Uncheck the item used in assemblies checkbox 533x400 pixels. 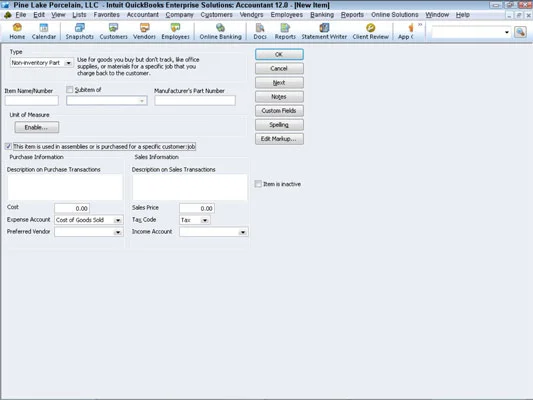point(8,146)
